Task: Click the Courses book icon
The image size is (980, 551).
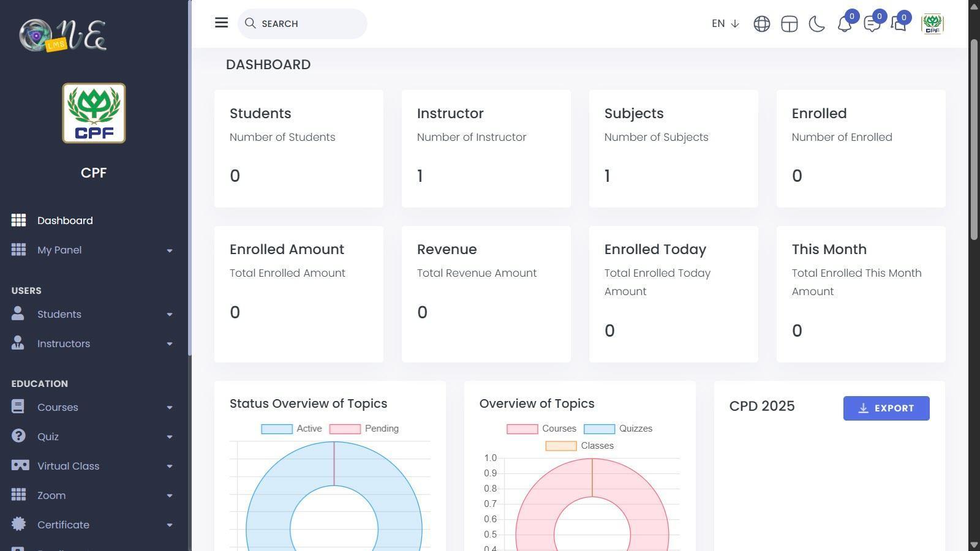Action: point(18,407)
